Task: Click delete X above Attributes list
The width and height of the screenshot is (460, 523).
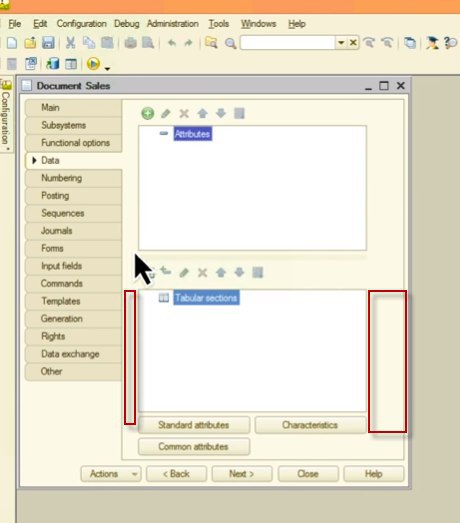Action: pos(184,113)
